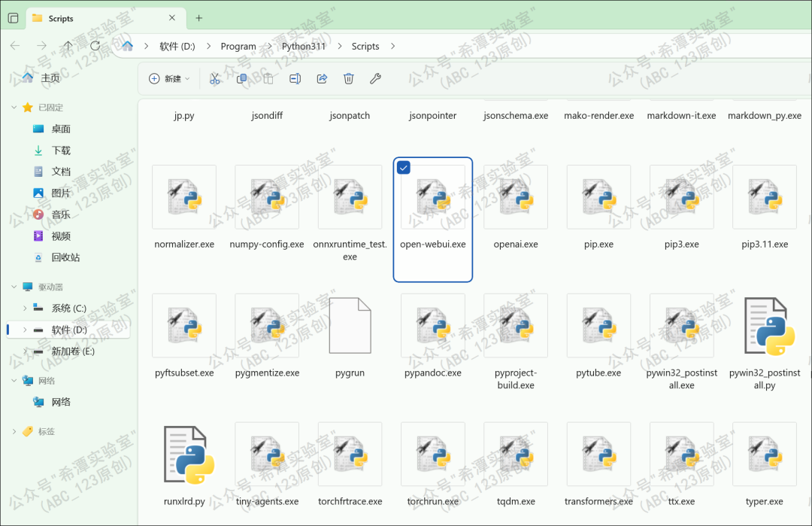Viewport: 812px width, 526px height.
Task: Click the Cut scissors icon
Action: pos(214,79)
